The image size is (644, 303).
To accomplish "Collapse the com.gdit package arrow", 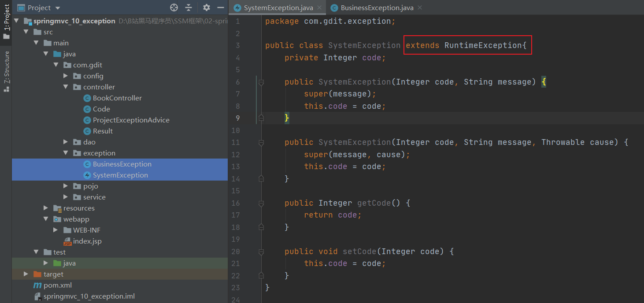I will pyautogui.click(x=56, y=65).
